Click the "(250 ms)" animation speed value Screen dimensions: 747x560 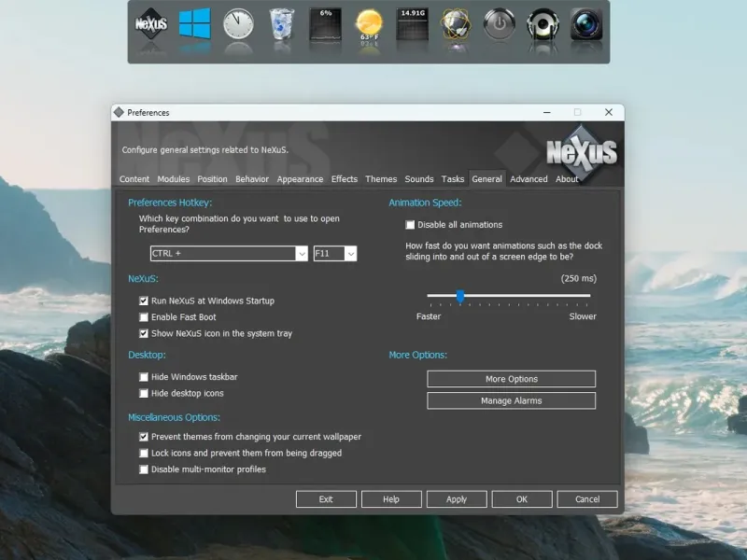(x=578, y=278)
